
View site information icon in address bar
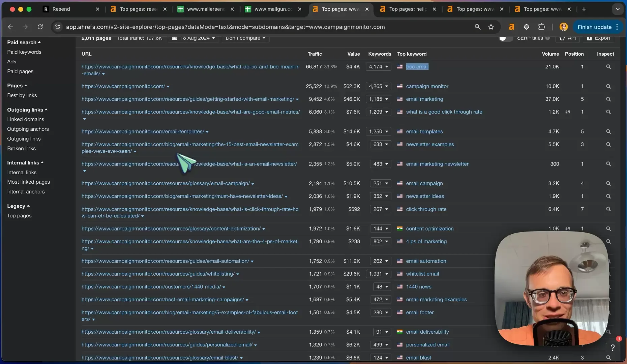click(58, 27)
